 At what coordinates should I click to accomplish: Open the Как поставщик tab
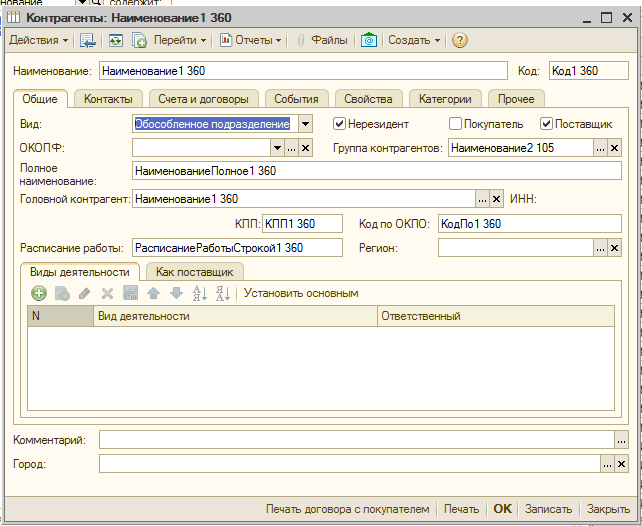(x=194, y=272)
